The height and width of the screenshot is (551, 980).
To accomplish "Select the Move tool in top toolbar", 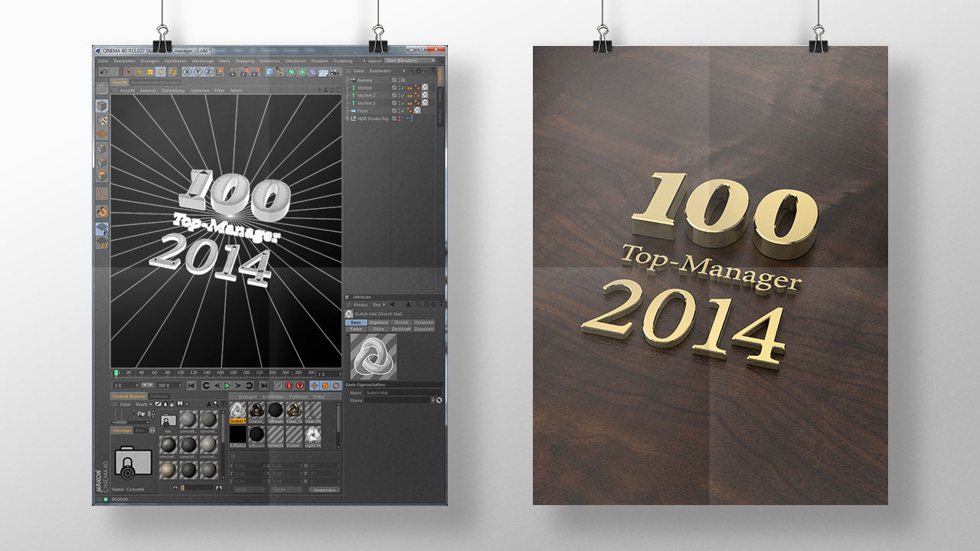I will point(139,72).
